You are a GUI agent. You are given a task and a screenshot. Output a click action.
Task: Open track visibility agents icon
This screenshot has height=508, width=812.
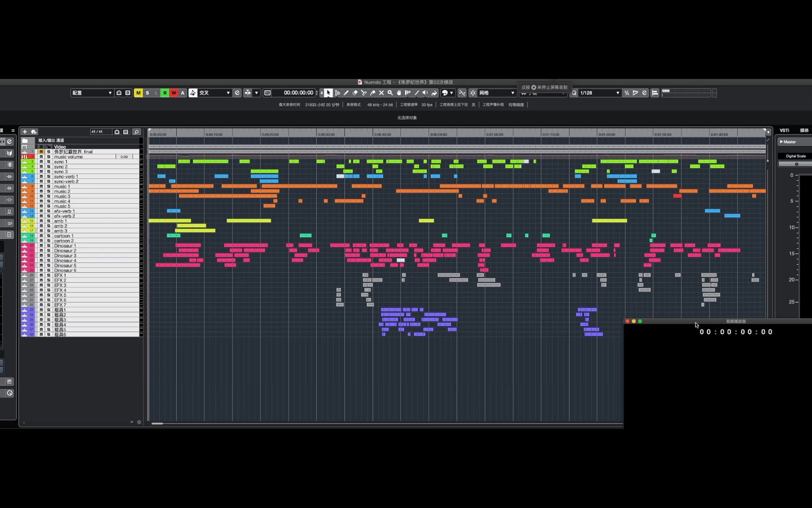117,132
